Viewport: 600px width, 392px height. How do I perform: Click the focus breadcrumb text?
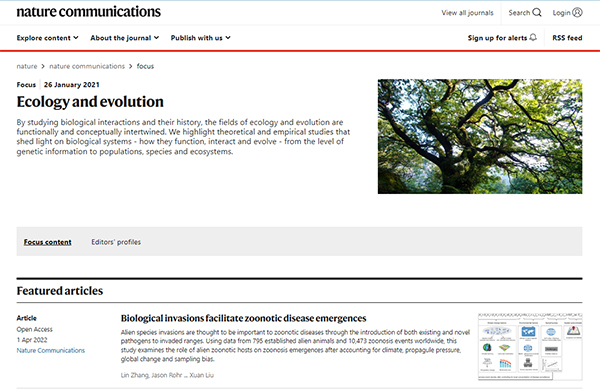click(x=145, y=66)
